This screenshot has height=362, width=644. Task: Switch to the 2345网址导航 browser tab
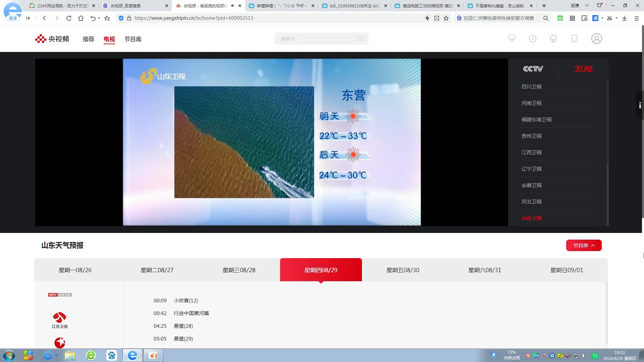tap(62, 6)
